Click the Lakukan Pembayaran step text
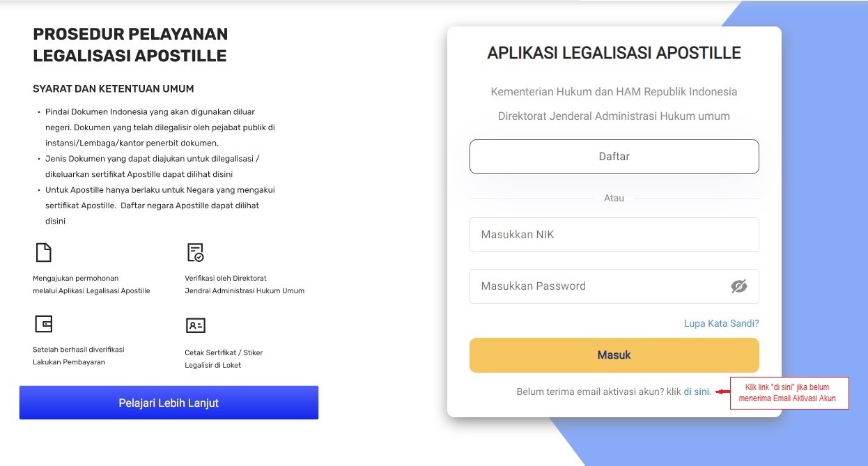Screen dimensions: 868x466 pyautogui.click(x=69, y=362)
